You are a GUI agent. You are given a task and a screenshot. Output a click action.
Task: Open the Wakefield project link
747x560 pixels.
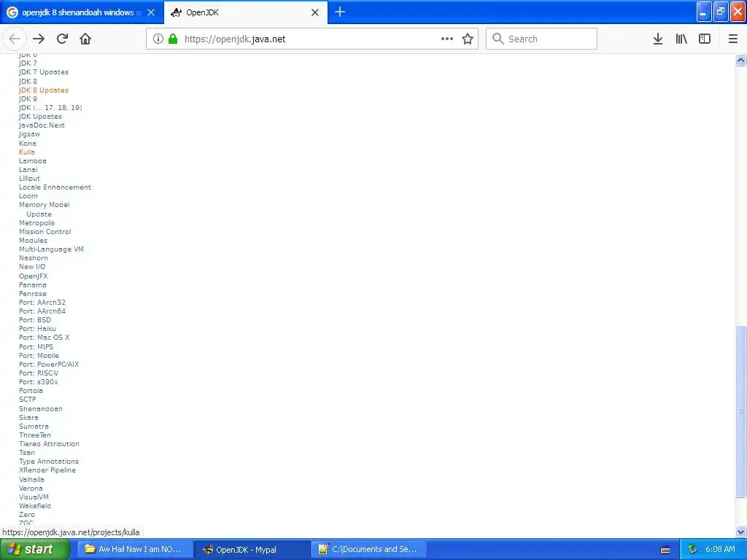tap(35, 506)
